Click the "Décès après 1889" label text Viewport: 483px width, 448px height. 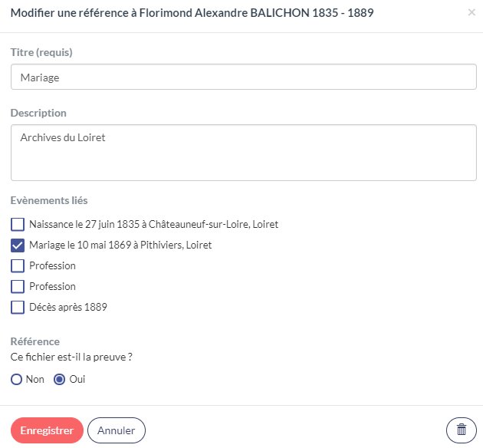coord(68,308)
